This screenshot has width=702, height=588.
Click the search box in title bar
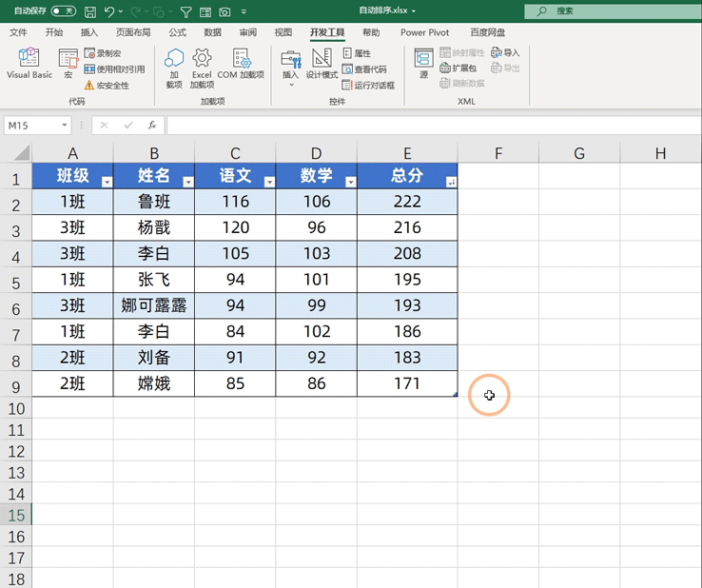pos(609,11)
